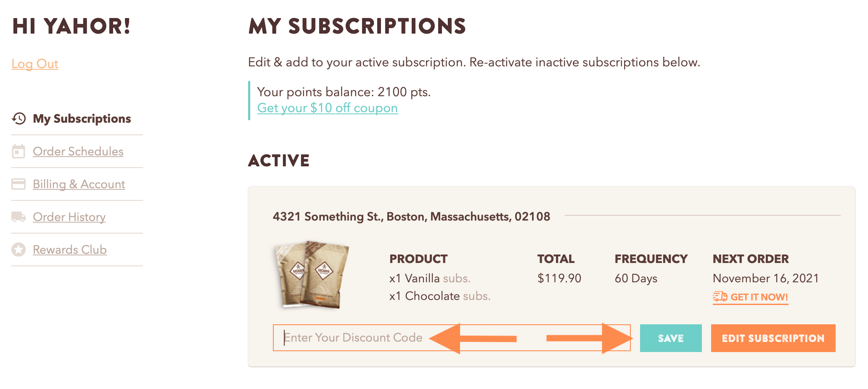Go to Rewards Club

point(70,249)
